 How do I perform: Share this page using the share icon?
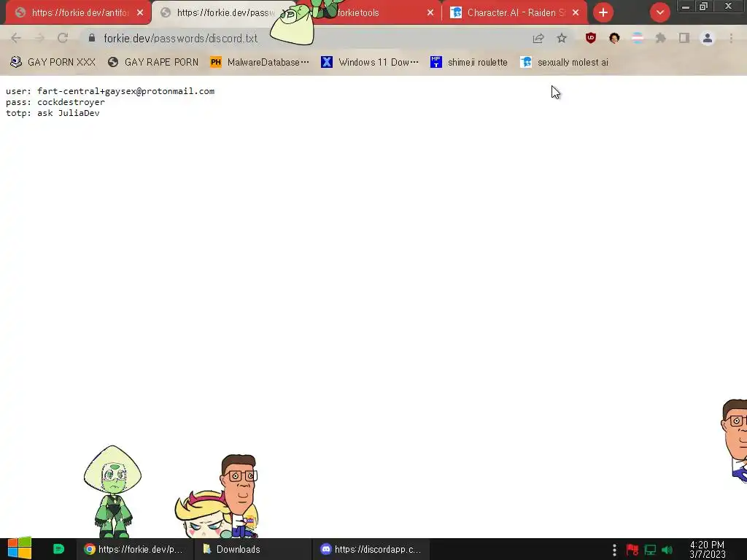(x=538, y=38)
